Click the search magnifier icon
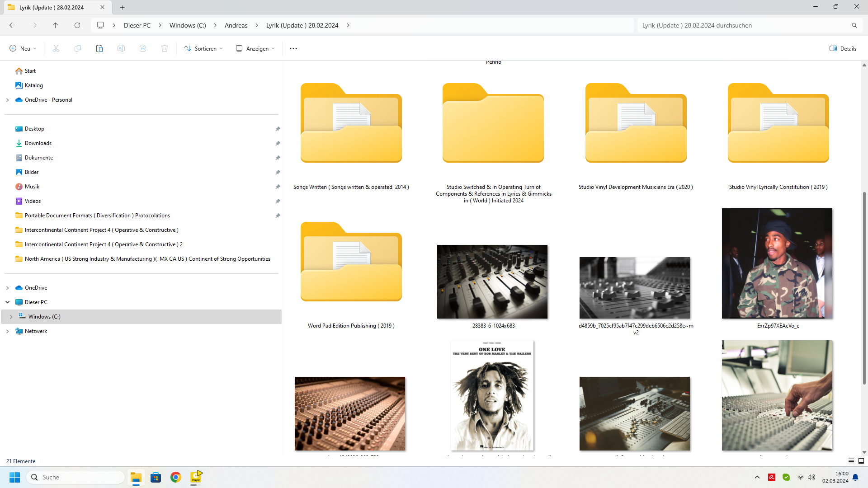The image size is (868, 488). 854,25
